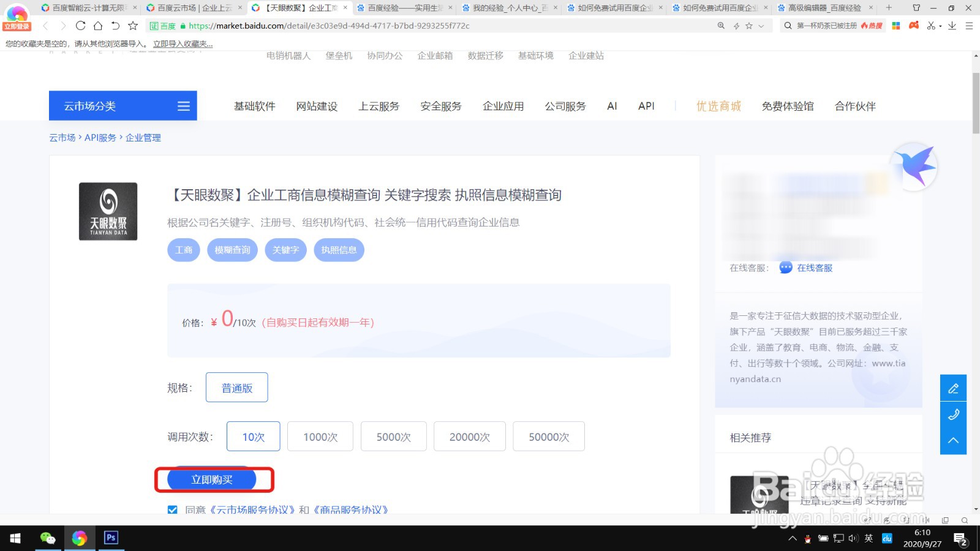Select the 50000次 call count option
The width and height of the screenshot is (980, 551).
548,437
